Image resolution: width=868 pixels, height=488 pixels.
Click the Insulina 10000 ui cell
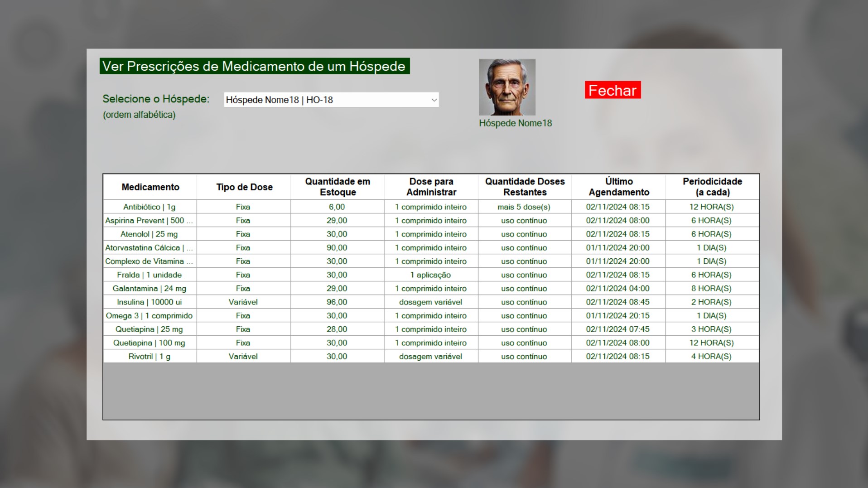click(x=149, y=302)
